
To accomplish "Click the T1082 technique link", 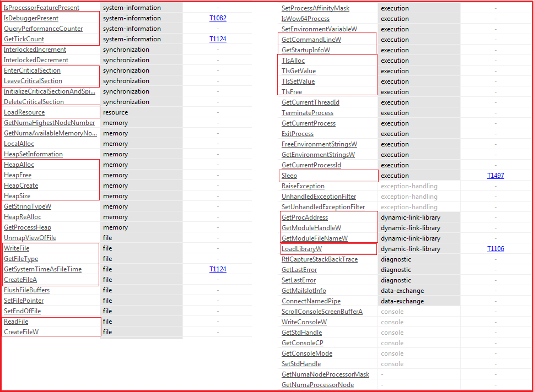I will tap(218, 18).
